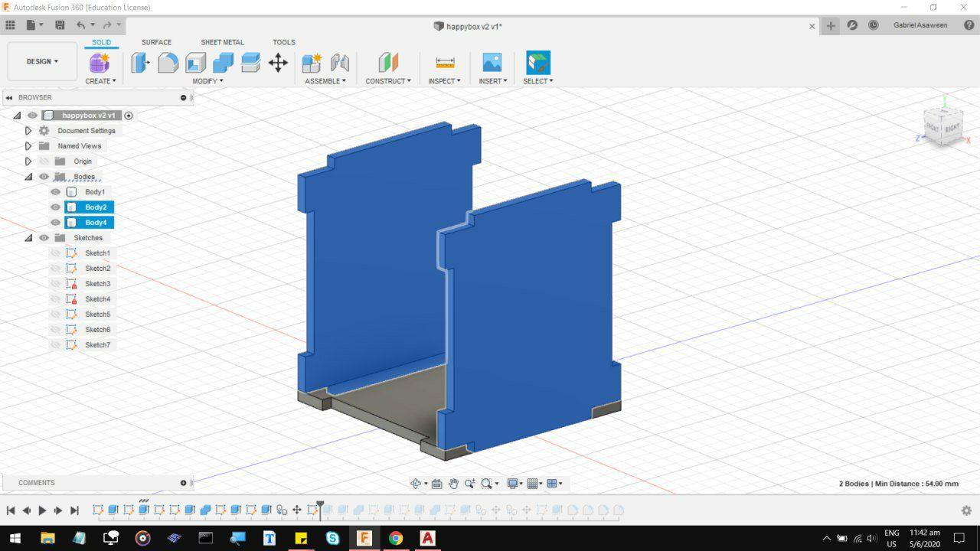
Task: Switch to the SURFACE tab
Action: [x=156, y=42]
